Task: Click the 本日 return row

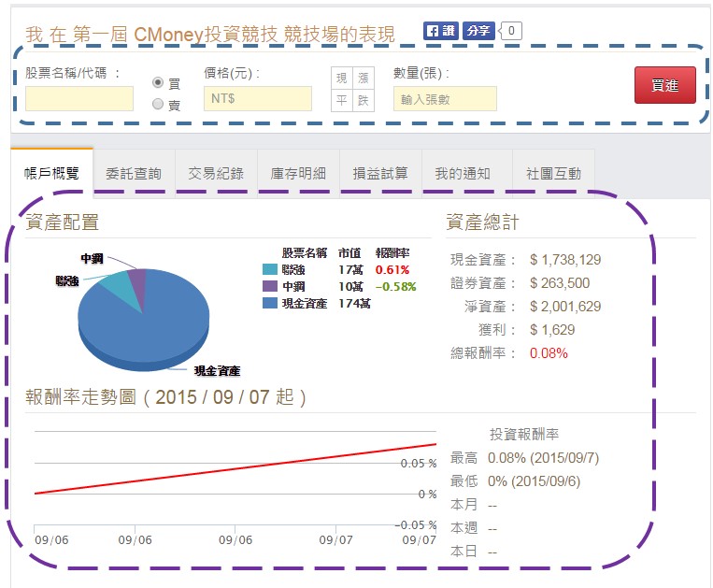Action: 474,552
